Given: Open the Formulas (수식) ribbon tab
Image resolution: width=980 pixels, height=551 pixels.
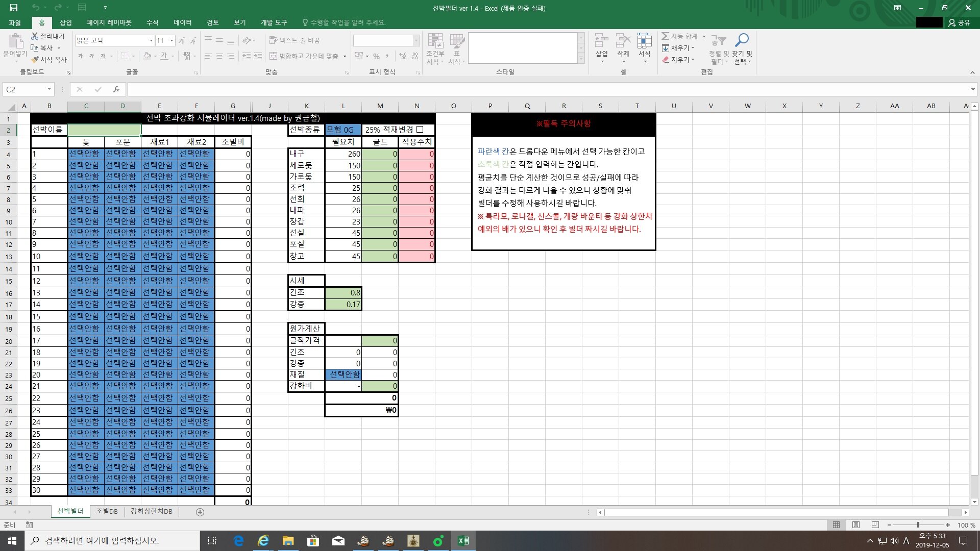Looking at the screenshot, I should point(152,22).
